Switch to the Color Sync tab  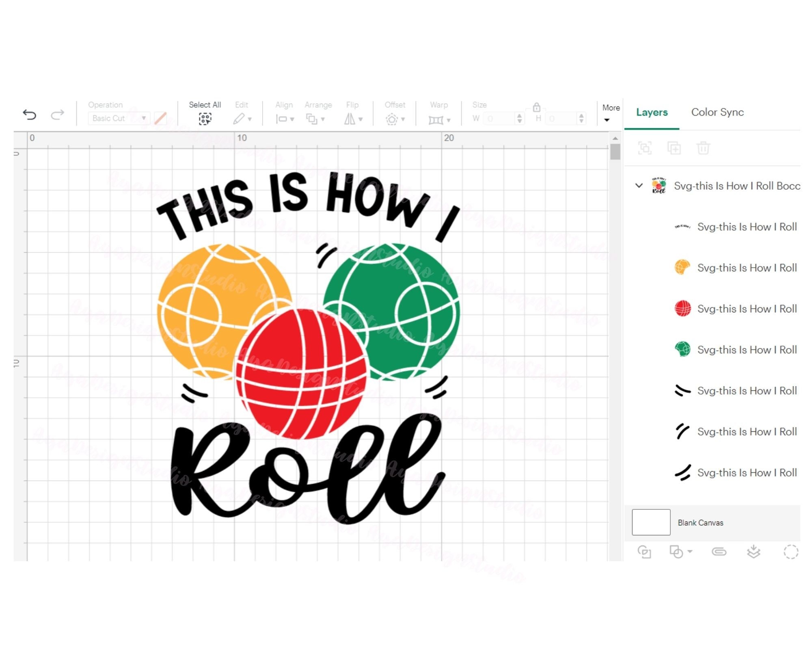pyautogui.click(x=717, y=112)
